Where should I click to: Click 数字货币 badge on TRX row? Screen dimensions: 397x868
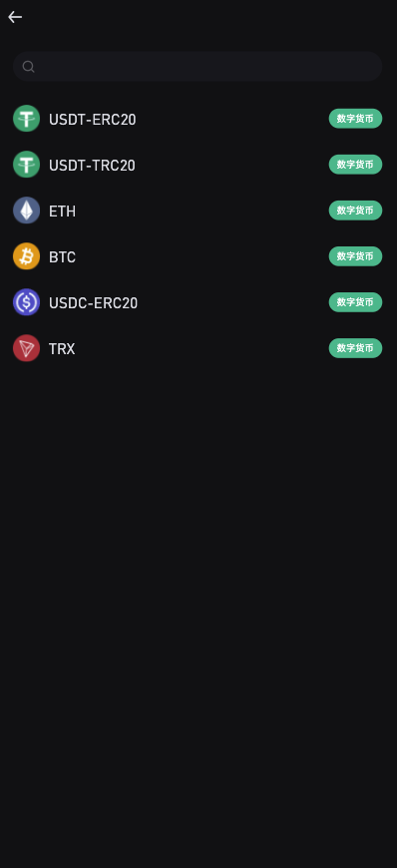(355, 348)
